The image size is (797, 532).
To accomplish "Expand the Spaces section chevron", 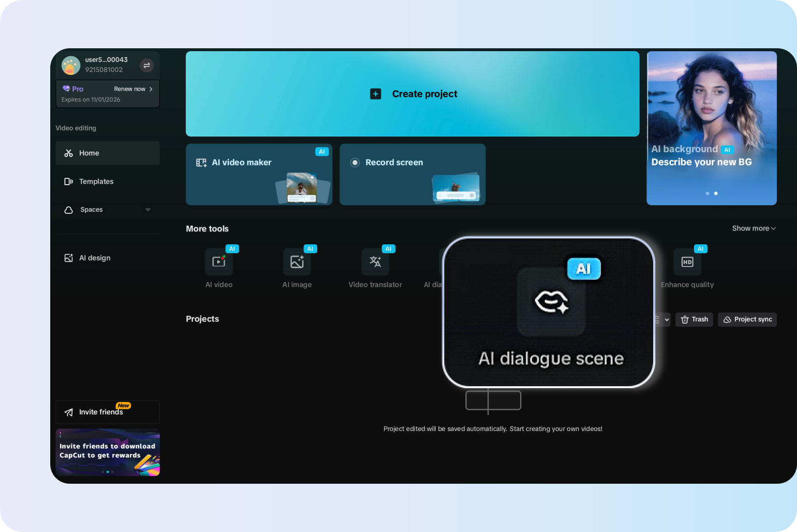I will tap(148, 209).
